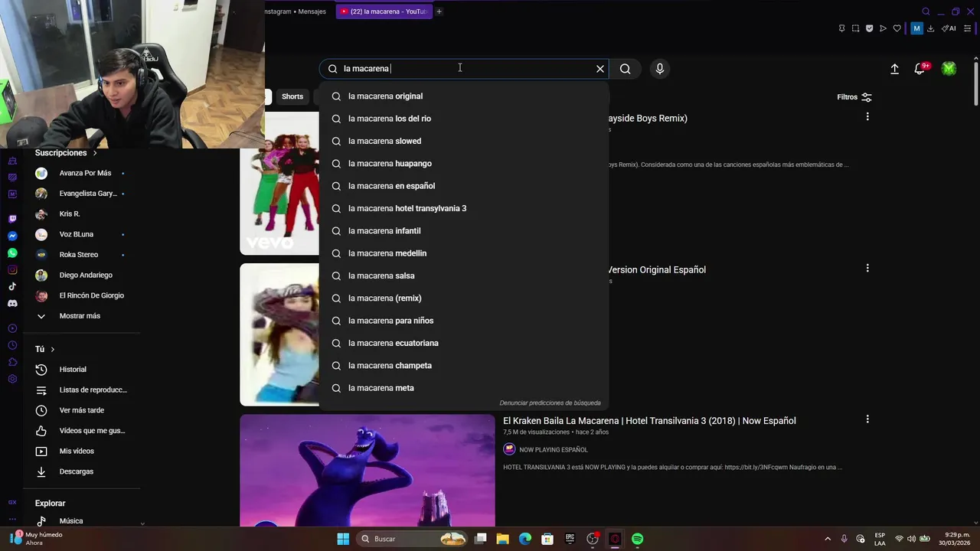Click 'Denunciar predicciones de búsqueda' link

pos(550,403)
